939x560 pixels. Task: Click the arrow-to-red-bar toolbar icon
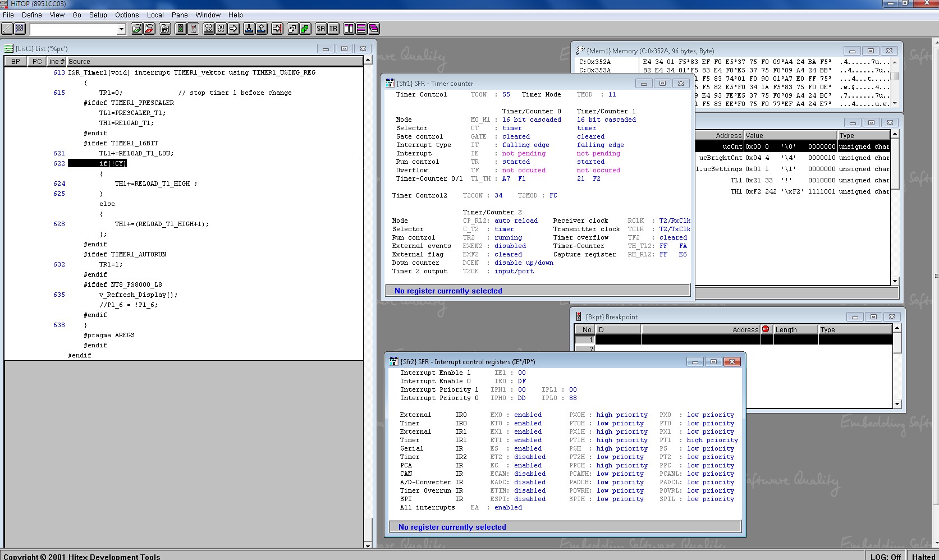point(277,29)
